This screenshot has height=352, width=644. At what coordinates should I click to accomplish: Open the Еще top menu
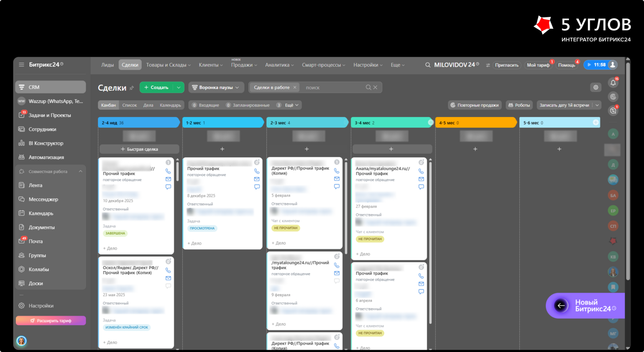pyautogui.click(x=398, y=65)
